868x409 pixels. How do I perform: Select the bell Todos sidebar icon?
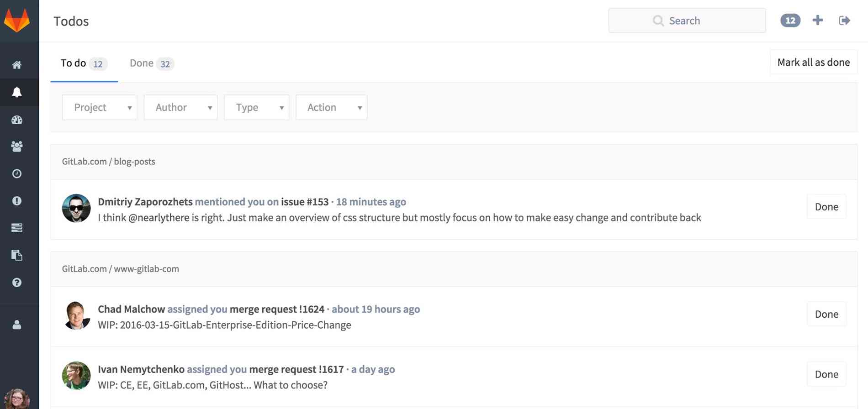pos(17,92)
